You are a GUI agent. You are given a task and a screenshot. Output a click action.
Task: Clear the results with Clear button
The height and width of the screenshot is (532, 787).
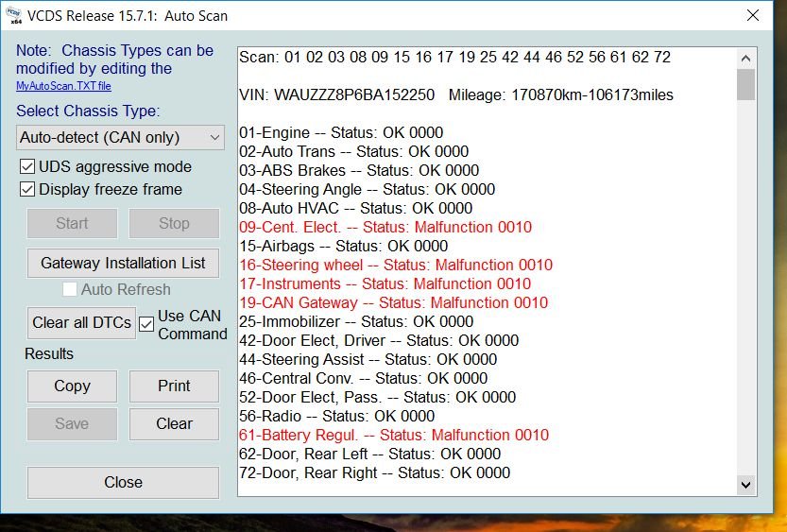(x=174, y=423)
